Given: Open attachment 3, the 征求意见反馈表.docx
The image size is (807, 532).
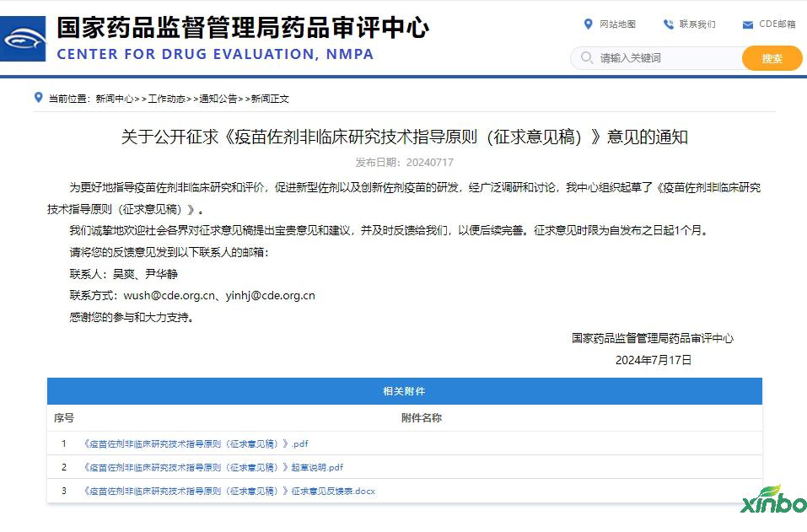Looking at the screenshot, I should (x=229, y=492).
